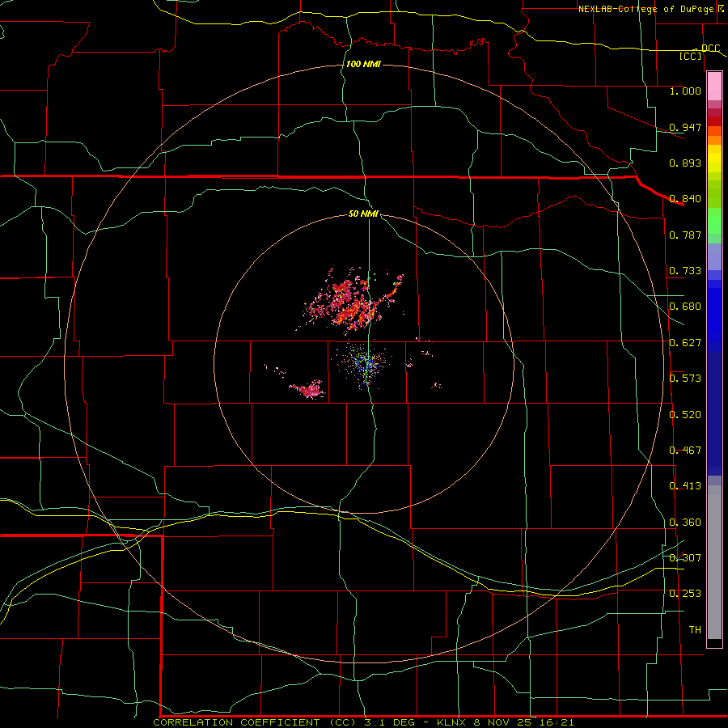Click the 0.893 legend value
This screenshot has width=728, height=728.
click(685, 163)
